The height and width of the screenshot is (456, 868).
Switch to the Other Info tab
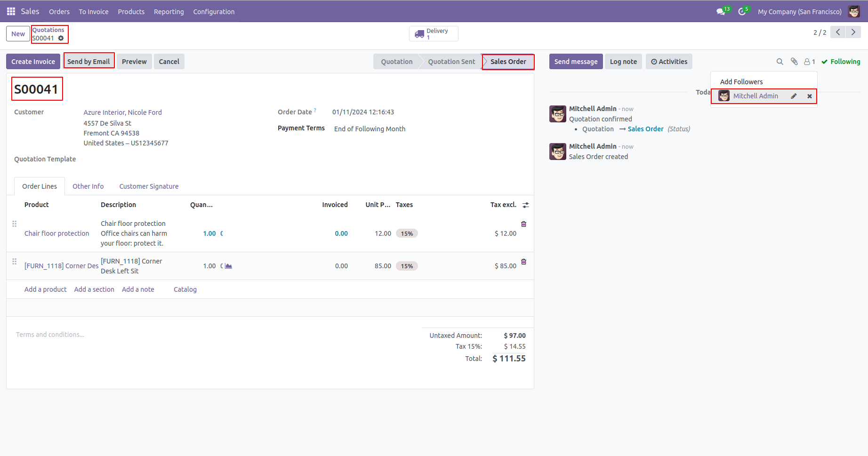[x=88, y=186]
